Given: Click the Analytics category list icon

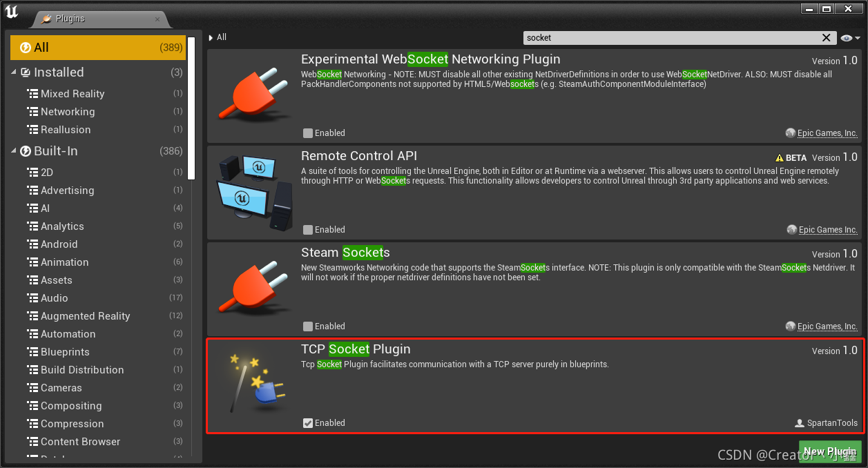Looking at the screenshot, I should point(32,226).
